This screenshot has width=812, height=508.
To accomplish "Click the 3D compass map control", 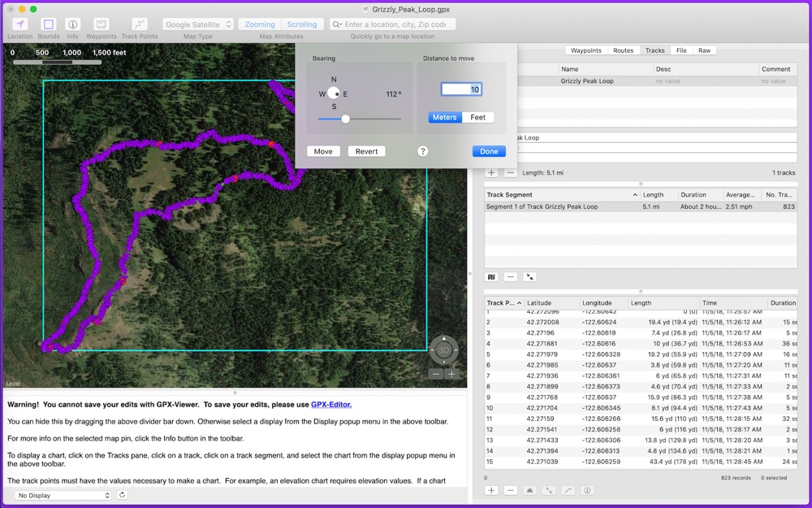I will 443,350.
